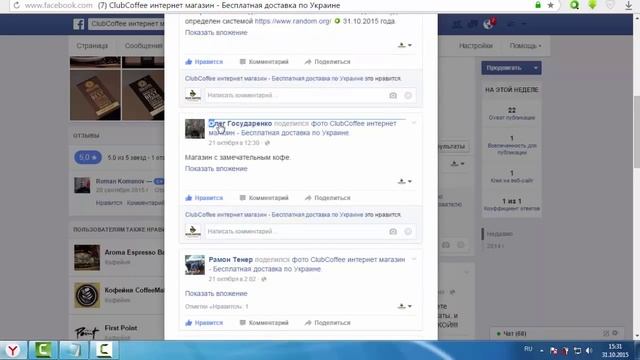Click the page vertical scrollbar
Viewport: 640px width, 360px height.
636,132
